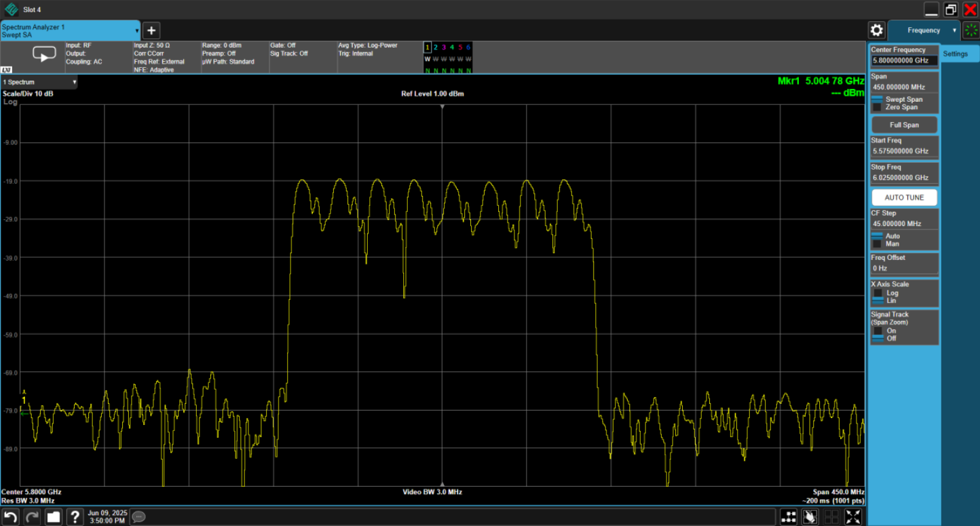Image resolution: width=980 pixels, height=526 pixels.
Task: Select trace 4 indicator in the trace panel
Action: [452, 47]
